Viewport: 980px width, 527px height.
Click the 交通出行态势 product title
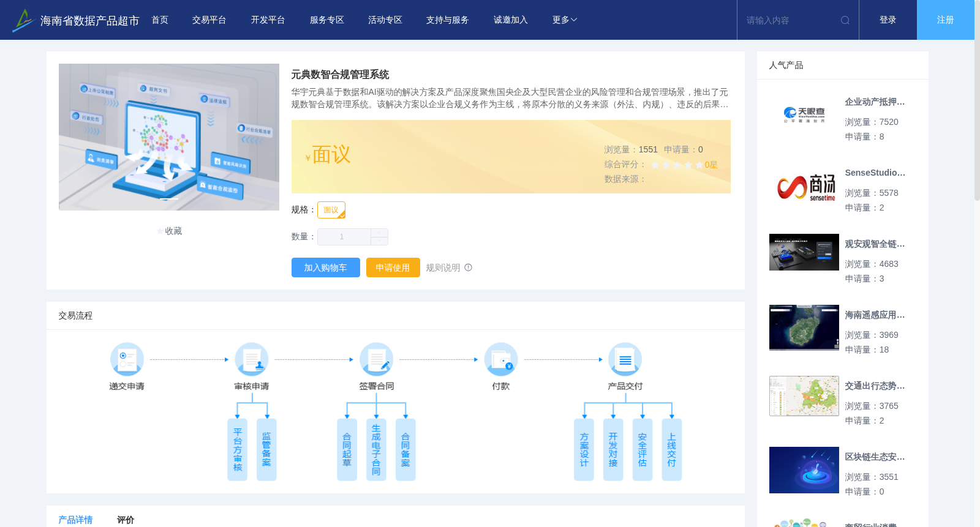pos(875,386)
